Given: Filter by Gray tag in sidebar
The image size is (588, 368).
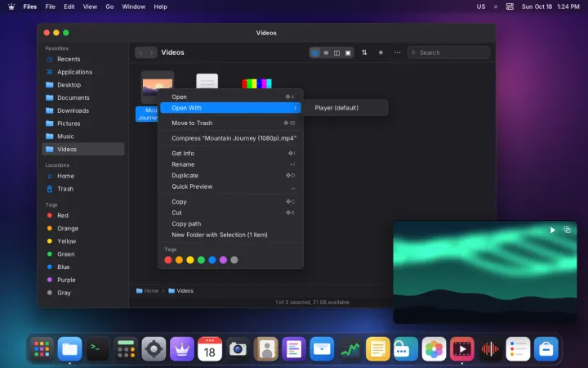Looking at the screenshot, I should click(82, 293).
